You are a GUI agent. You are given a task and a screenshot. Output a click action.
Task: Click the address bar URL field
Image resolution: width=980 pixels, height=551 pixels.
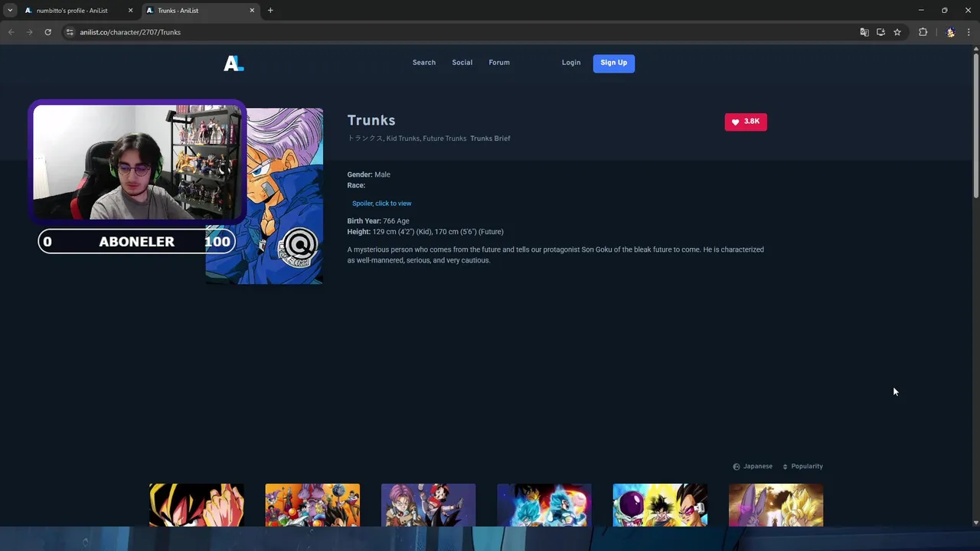coord(459,32)
